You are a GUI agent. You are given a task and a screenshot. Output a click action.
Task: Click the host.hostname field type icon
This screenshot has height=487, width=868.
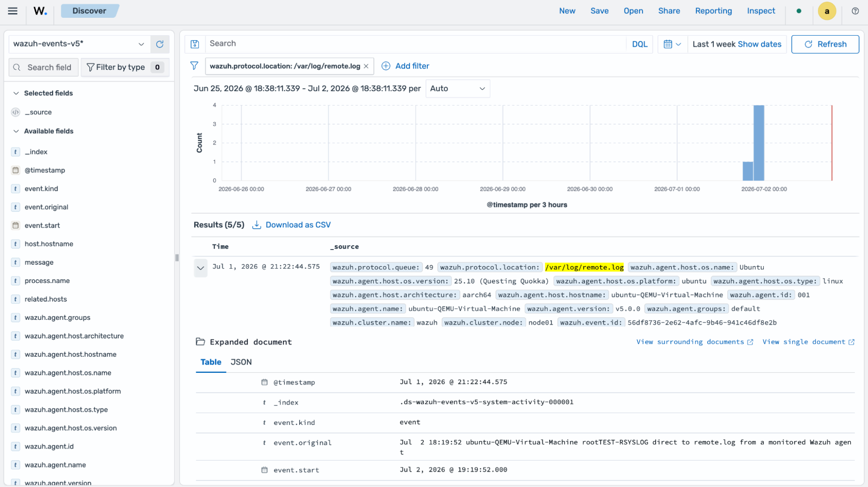(x=16, y=243)
